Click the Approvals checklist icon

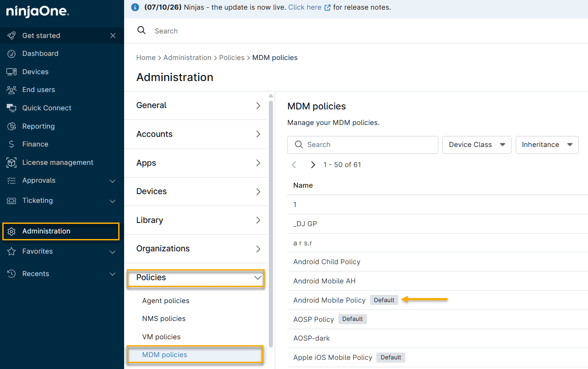[x=11, y=180]
